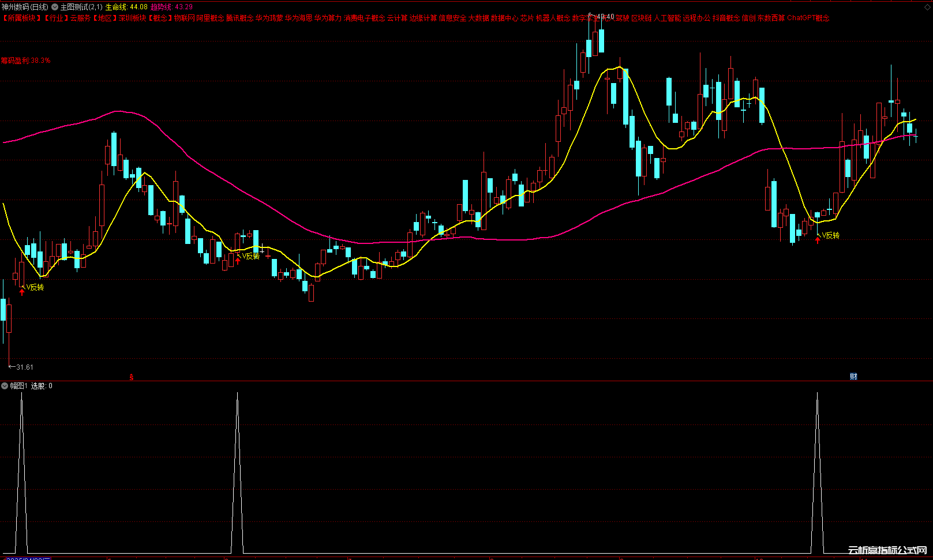The height and width of the screenshot is (560, 933).
Task: Click the middle V反转 red arrow signal
Action: tap(238, 261)
